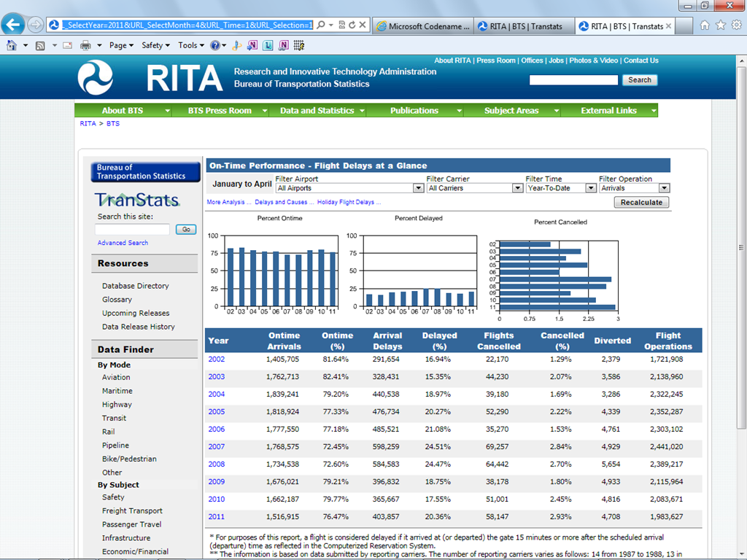Screen dimensions: 747x560
Task: Open the Favorites star icon
Action: click(x=720, y=25)
